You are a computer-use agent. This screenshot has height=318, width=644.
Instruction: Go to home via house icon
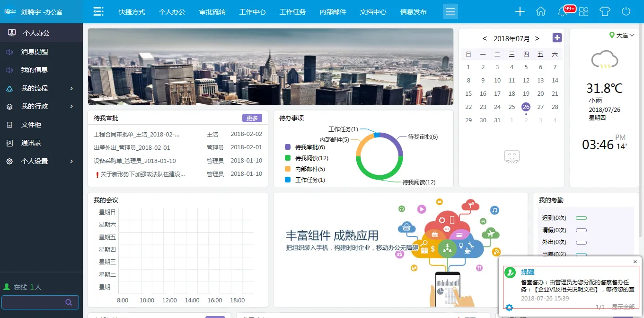pyautogui.click(x=541, y=12)
